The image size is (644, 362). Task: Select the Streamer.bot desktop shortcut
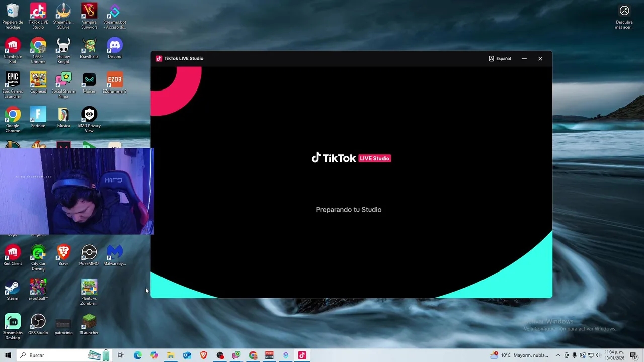click(x=115, y=16)
